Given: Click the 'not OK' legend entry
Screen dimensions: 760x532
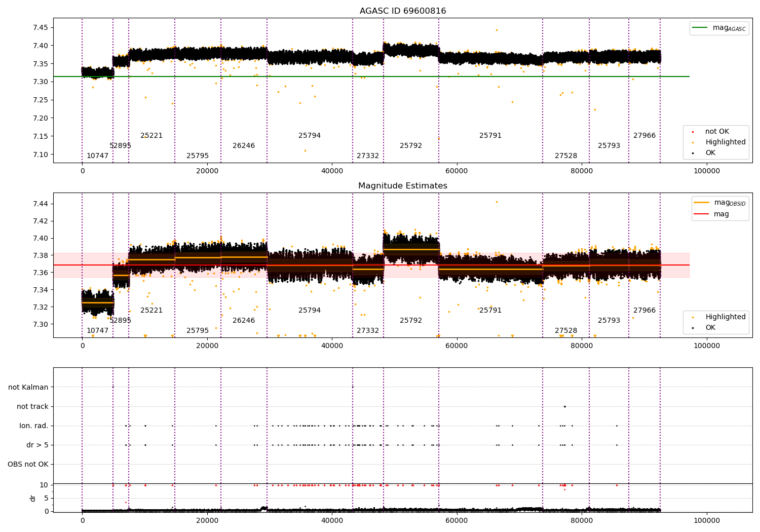Looking at the screenshot, I should (716, 132).
